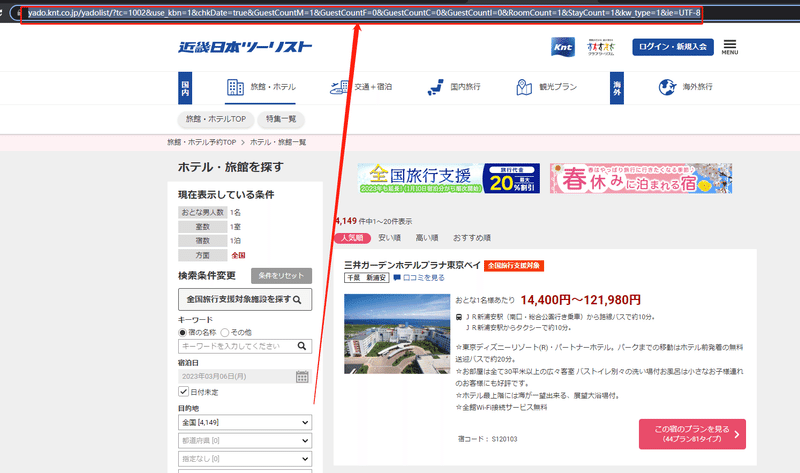Open the 海外旅行 tab
This screenshot has height=473, width=800.
tap(685, 87)
